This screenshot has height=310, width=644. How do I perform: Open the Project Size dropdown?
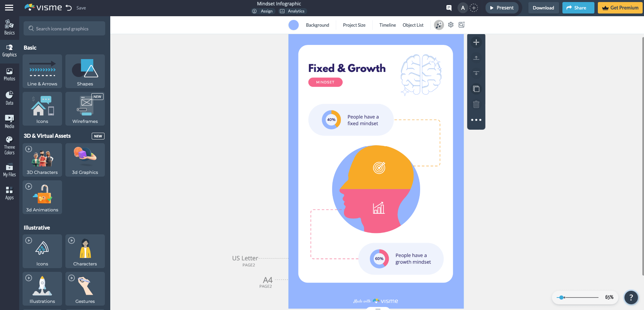[354, 25]
